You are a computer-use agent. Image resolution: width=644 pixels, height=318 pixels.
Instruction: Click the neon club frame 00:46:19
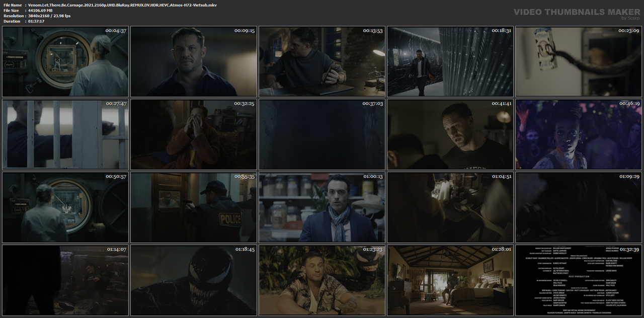[579, 134]
